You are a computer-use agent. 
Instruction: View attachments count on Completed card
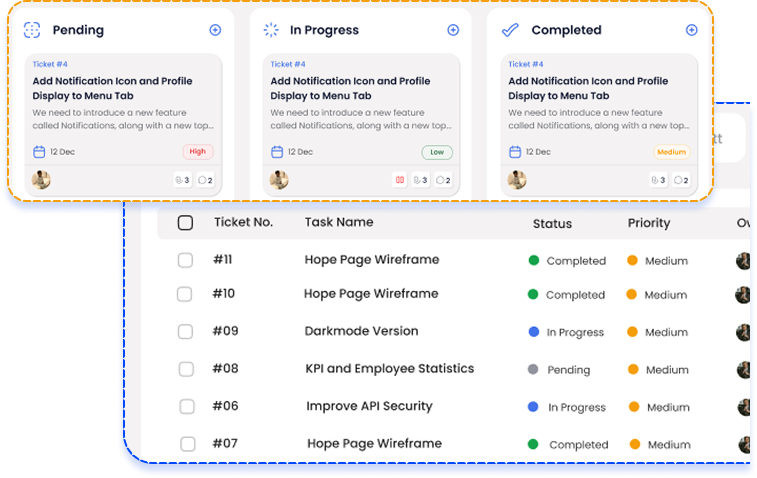pyautogui.click(x=658, y=180)
